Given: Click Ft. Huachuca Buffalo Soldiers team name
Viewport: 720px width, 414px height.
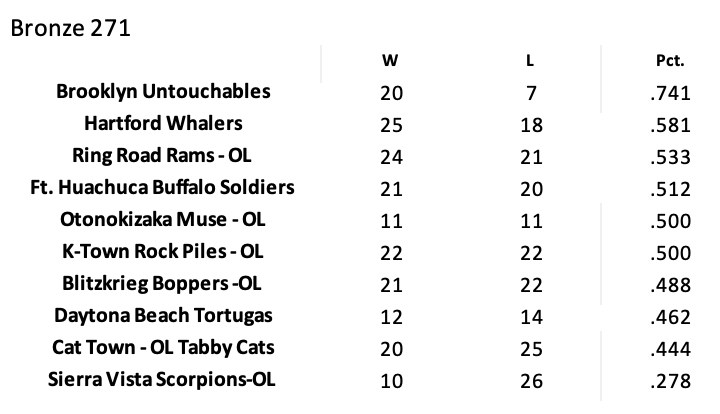Looking at the screenshot, I should click(x=163, y=187).
